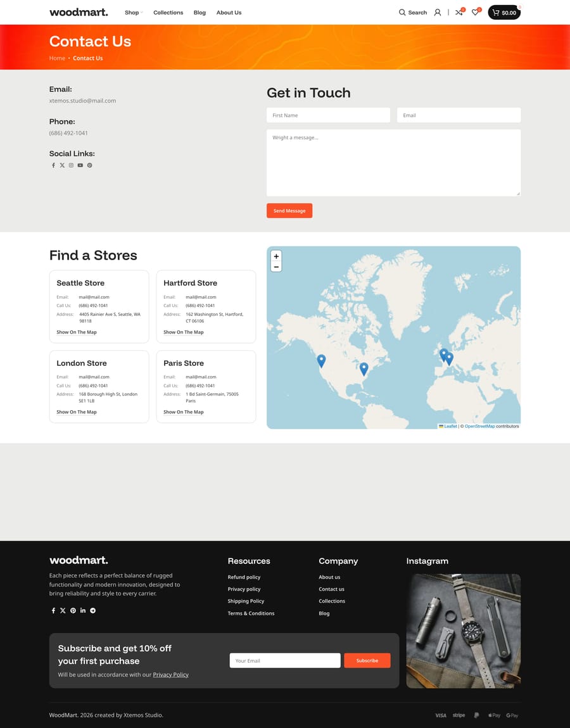Open the footer Blog link
The width and height of the screenshot is (570, 728).
tap(324, 613)
